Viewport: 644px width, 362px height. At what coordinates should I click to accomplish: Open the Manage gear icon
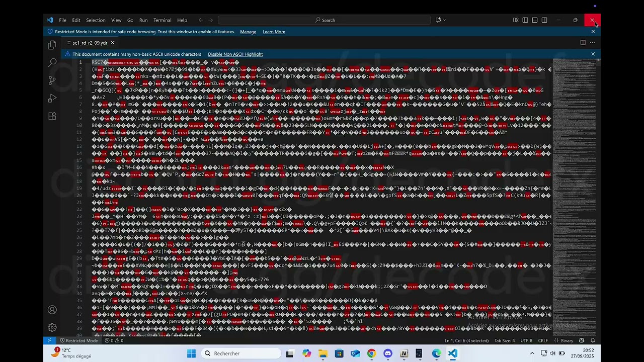52,327
